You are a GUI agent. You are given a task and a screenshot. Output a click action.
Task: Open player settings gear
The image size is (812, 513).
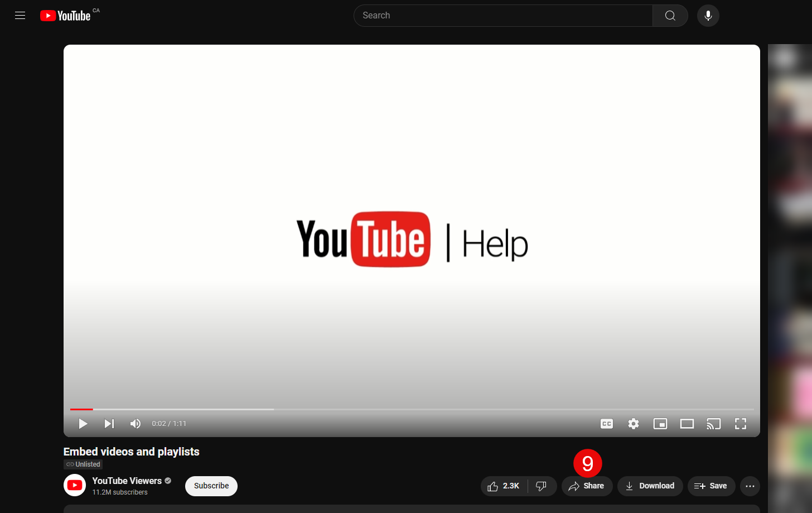pyautogui.click(x=634, y=424)
